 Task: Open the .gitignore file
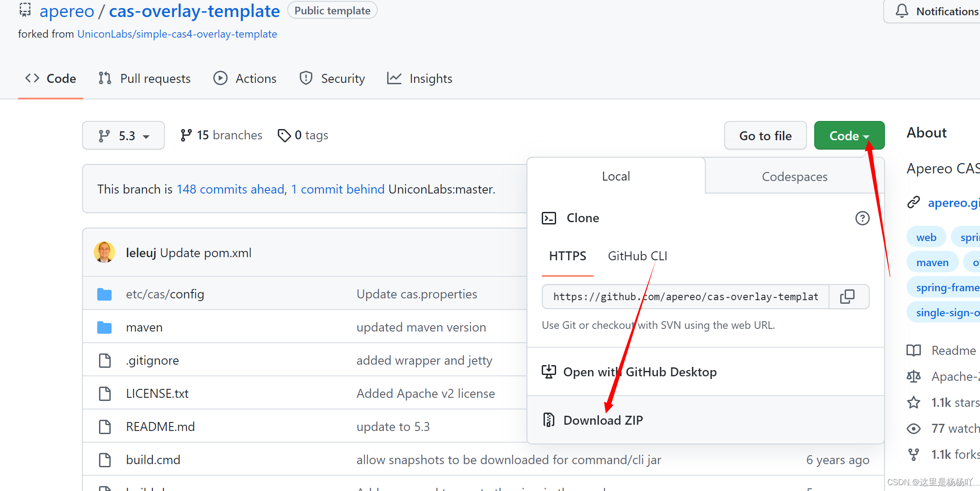(x=152, y=360)
